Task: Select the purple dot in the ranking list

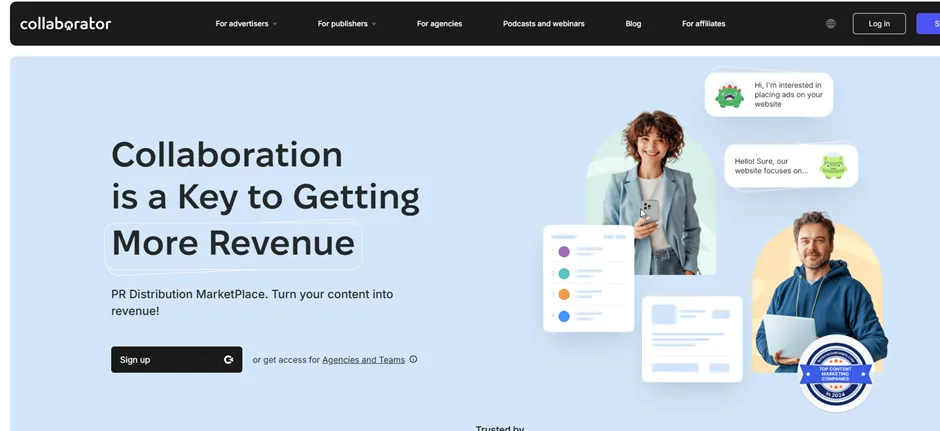Action: pos(564,251)
